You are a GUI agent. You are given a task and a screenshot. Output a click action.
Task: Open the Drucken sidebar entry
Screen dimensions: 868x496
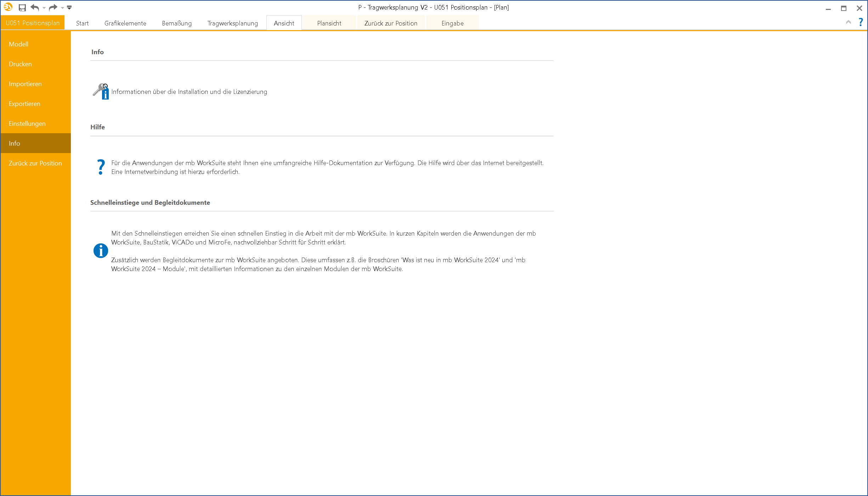pyautogui.click(x=36, y=64)
